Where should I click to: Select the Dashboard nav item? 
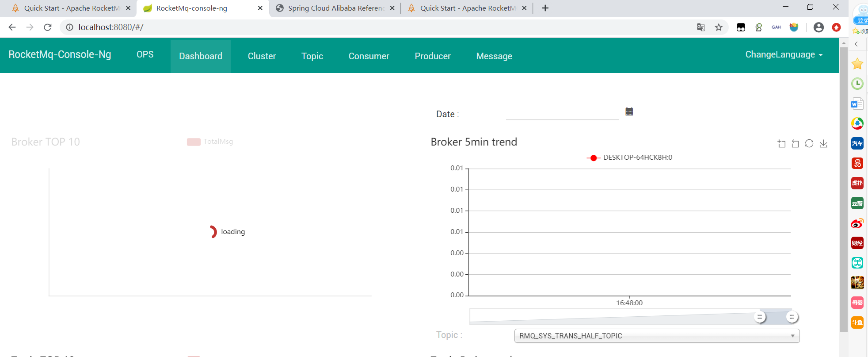click(201, 56)
